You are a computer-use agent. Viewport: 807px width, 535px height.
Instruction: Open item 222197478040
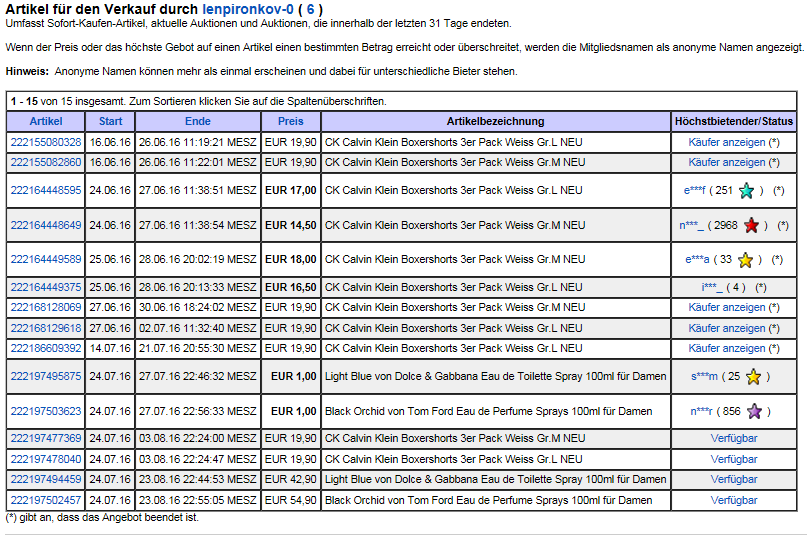coord(46,459)
